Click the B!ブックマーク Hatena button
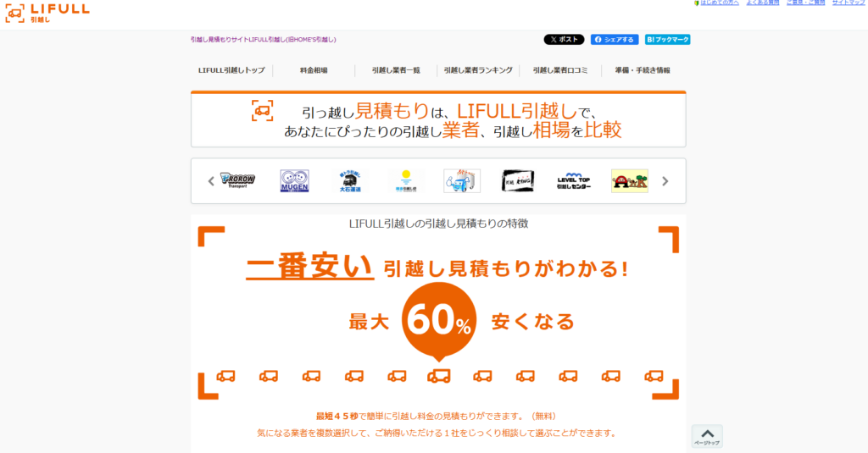This screenshot has height=453, width=868. tap(667, 40)
